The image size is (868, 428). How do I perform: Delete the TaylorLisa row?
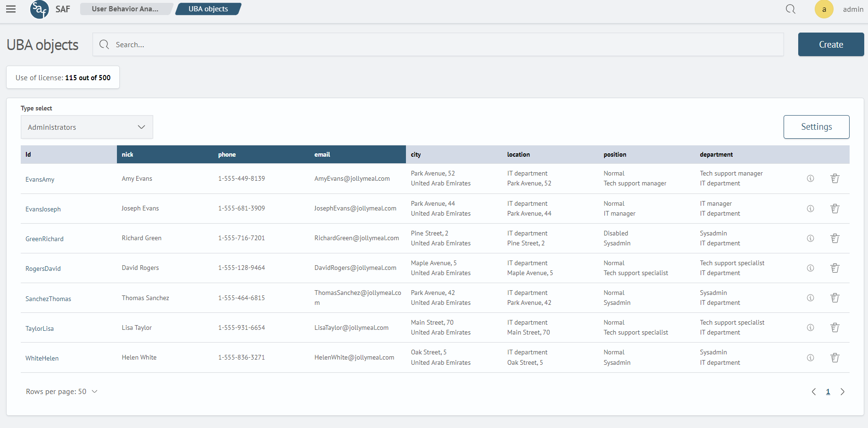pos(835,327)
